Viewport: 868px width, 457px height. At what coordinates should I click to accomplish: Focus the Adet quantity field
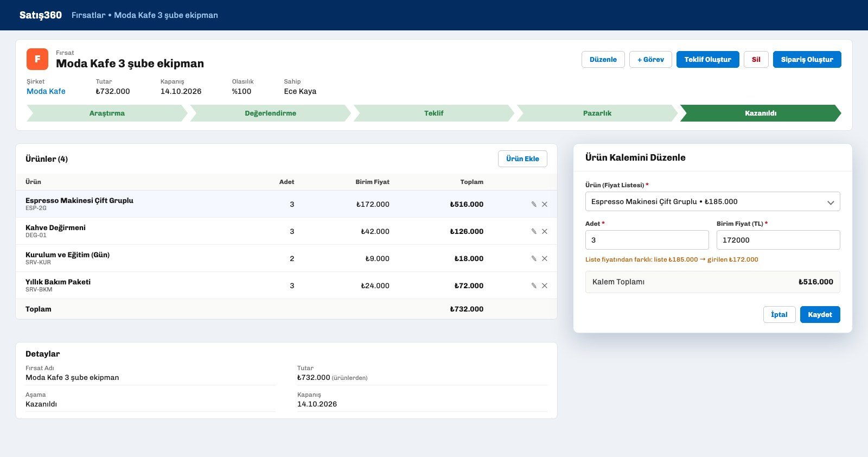[x=647, y=240]
